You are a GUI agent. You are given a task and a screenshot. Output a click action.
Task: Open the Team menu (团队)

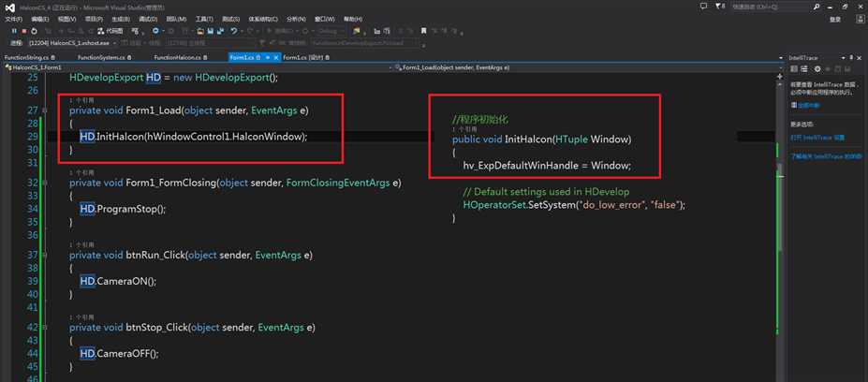pos(176,19)
